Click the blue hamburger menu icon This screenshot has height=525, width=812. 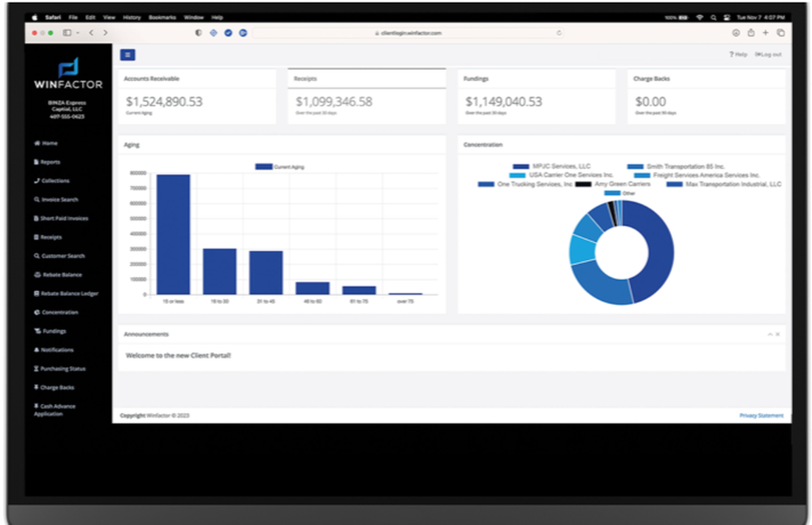click(x=127, y=54)
